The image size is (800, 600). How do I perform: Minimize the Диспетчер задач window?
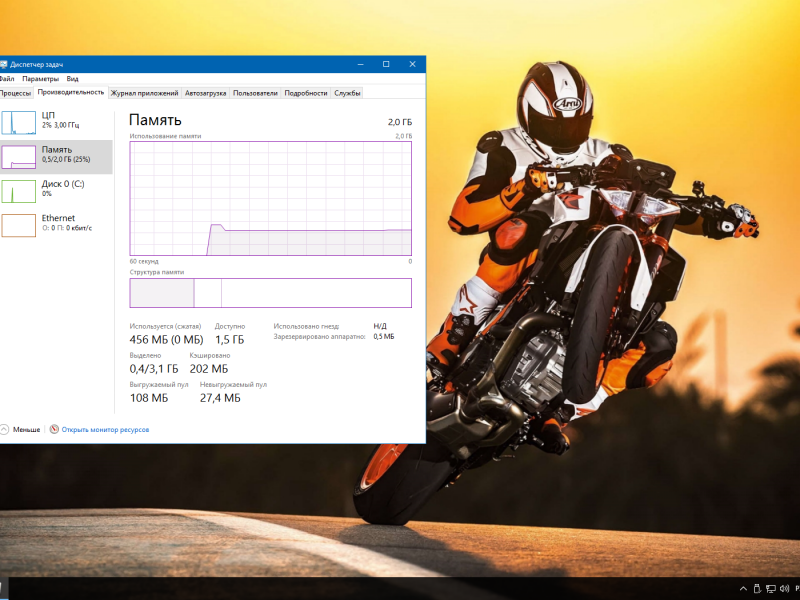click(360, 64)
